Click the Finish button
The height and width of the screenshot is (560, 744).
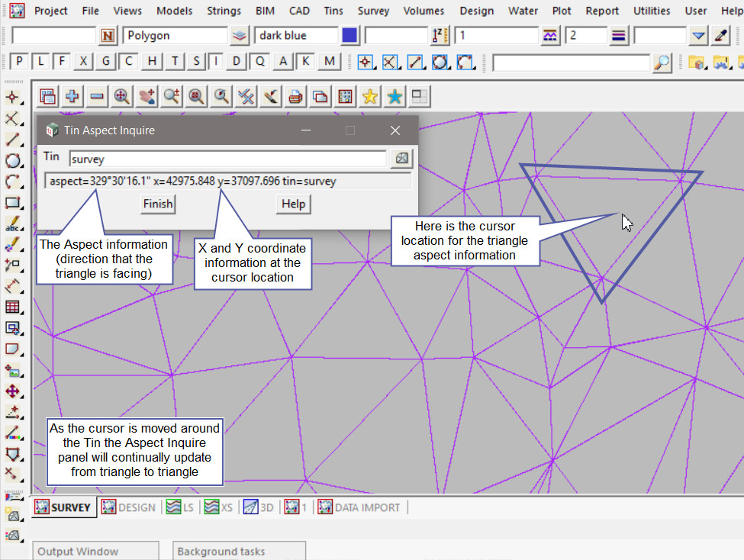point(158,204)
